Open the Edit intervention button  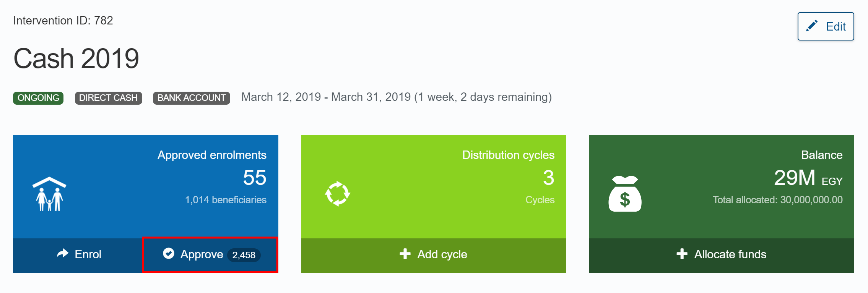826,26
